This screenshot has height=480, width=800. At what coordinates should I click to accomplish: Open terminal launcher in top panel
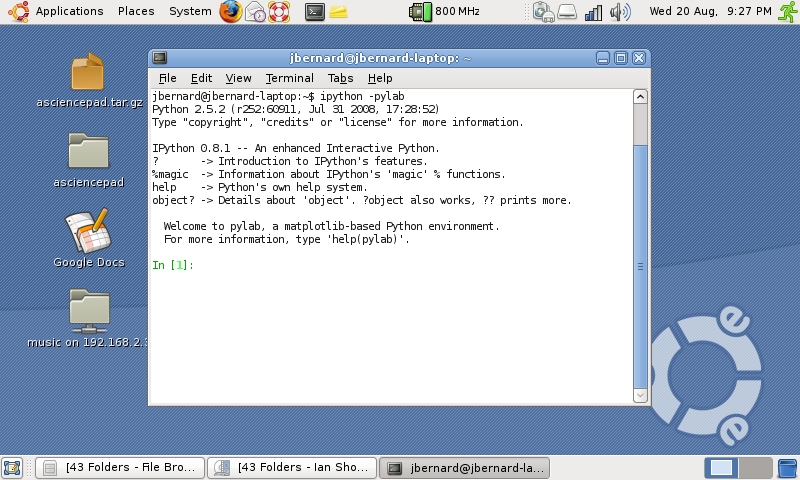click(x=314, y=12)
